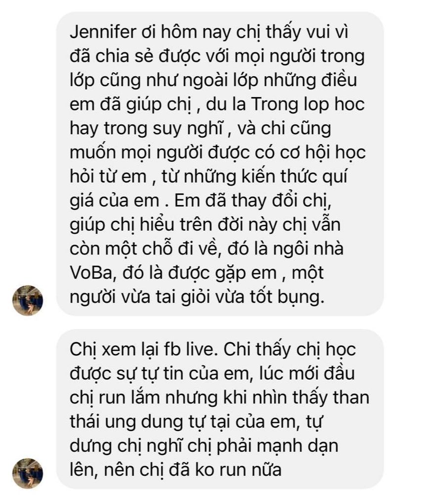Click the phrase 'Trong lop hoc' in first bubble

(308, 105)
